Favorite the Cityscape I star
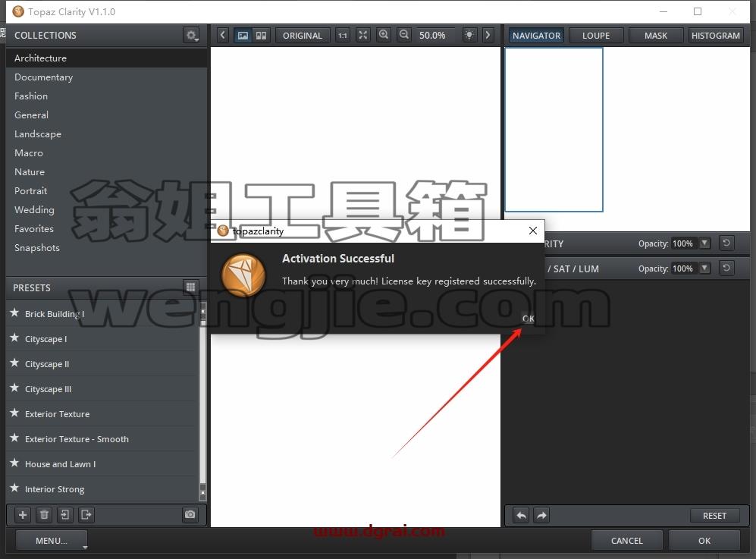This screenshot has height=559, width=756. (14, 338)
